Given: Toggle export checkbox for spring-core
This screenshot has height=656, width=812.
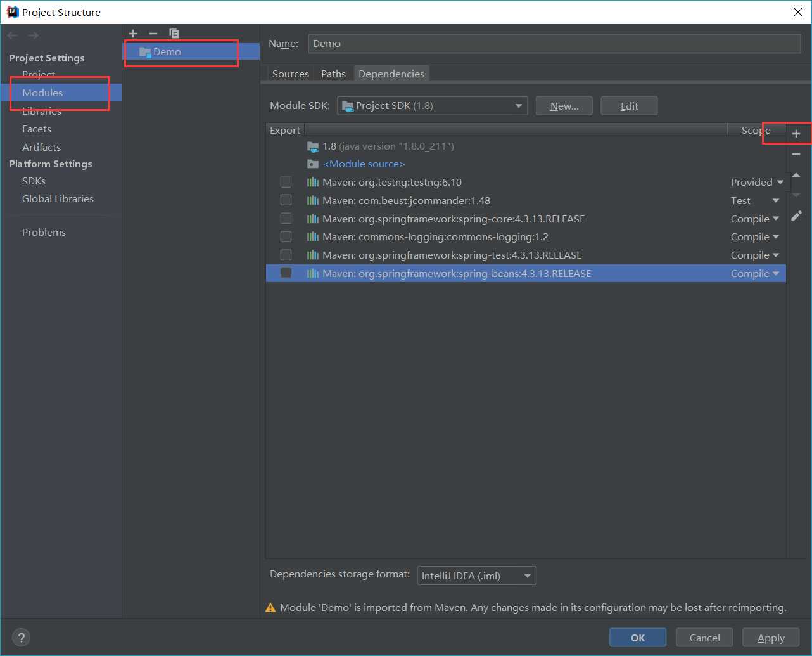Looking at the screenshot, I should coord(286,219).
